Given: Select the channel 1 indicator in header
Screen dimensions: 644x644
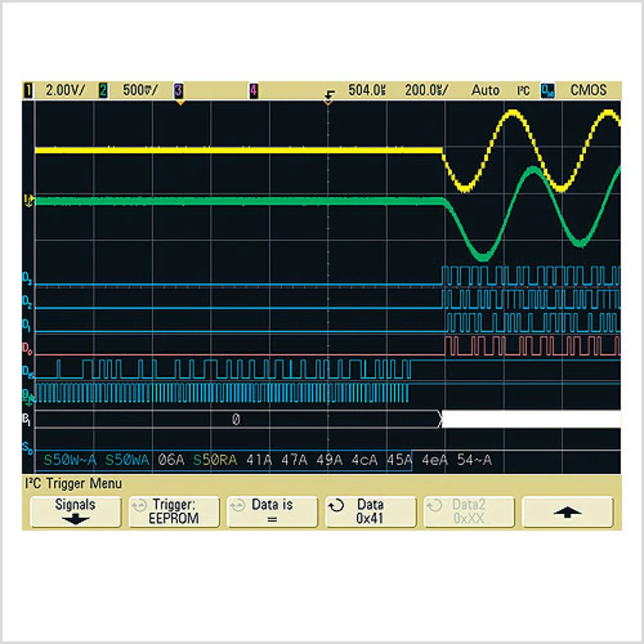Looking at the screenshot, I should [28, 91].
